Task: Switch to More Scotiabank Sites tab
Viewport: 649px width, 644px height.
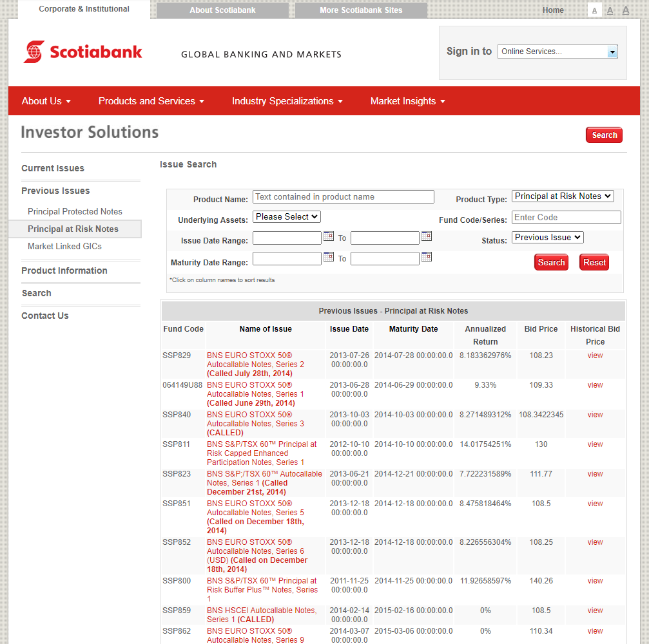Action: [x=361, y=10]
